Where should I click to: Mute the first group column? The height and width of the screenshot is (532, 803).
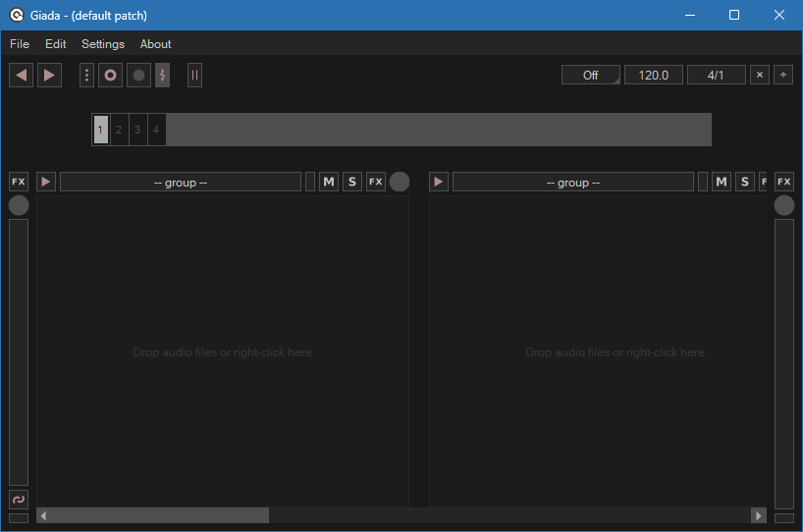tap(329, 182)
